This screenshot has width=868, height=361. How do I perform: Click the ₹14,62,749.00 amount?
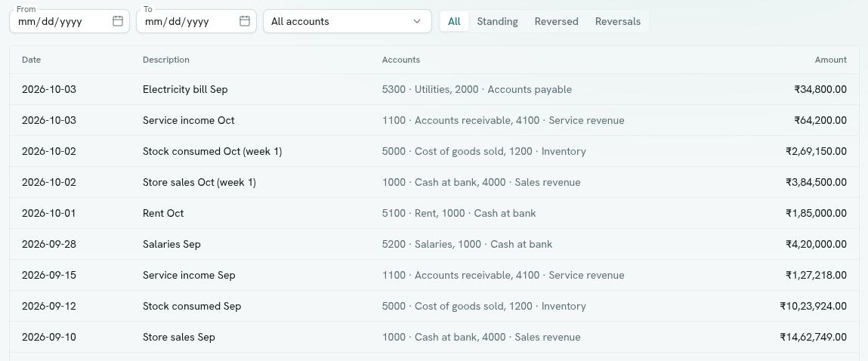813,337
